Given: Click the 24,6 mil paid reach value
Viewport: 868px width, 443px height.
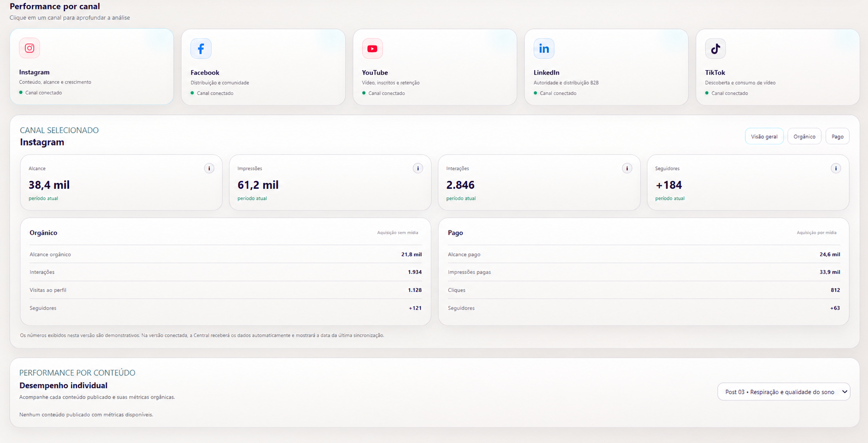Looking at the screenshot, I should click(830, 255).
